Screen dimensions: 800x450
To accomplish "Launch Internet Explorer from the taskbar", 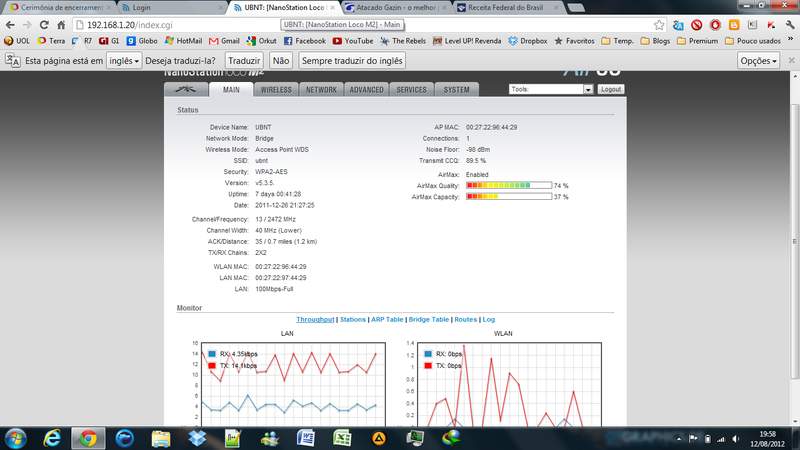I will click(52, 438).
